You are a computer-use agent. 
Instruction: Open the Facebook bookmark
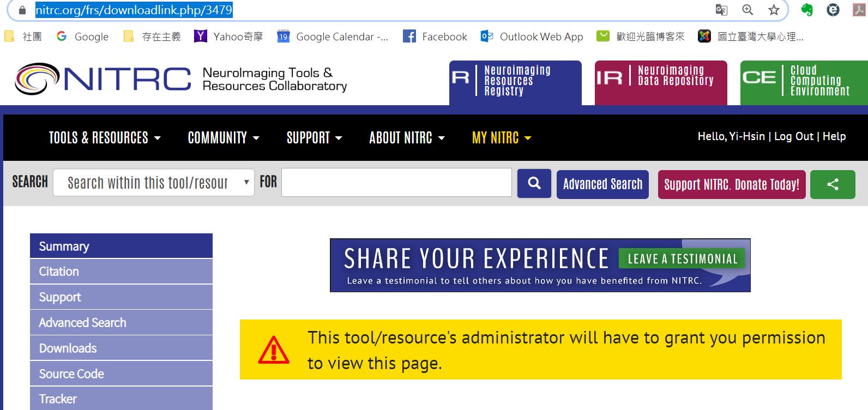coord(435,37)
